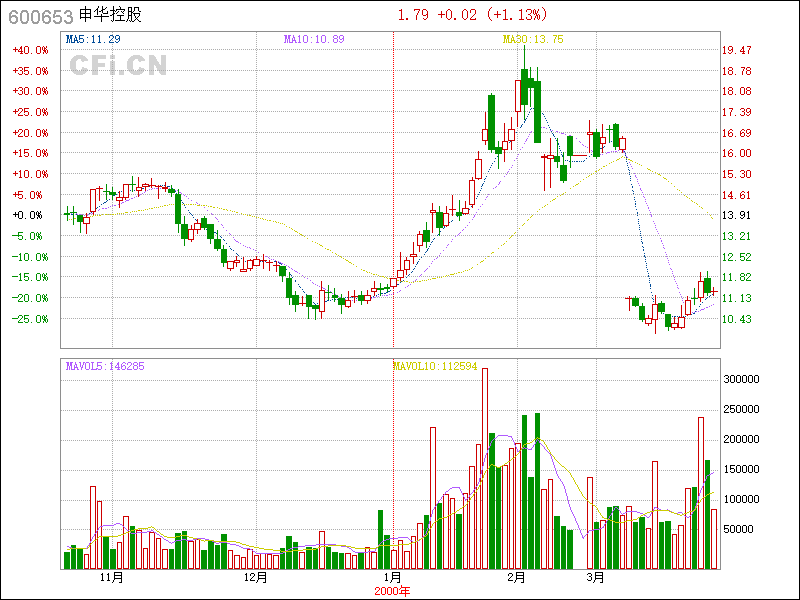Click the 12.52 price label
This screenshot has height=600, width=800.
[x=737, y=257]
